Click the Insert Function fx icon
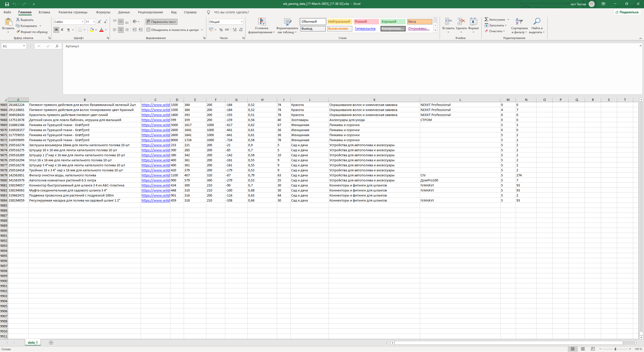The image size is (644, 352). tap(57, 46)
